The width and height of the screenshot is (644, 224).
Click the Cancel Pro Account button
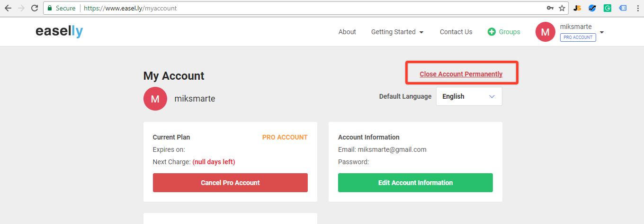230,183
